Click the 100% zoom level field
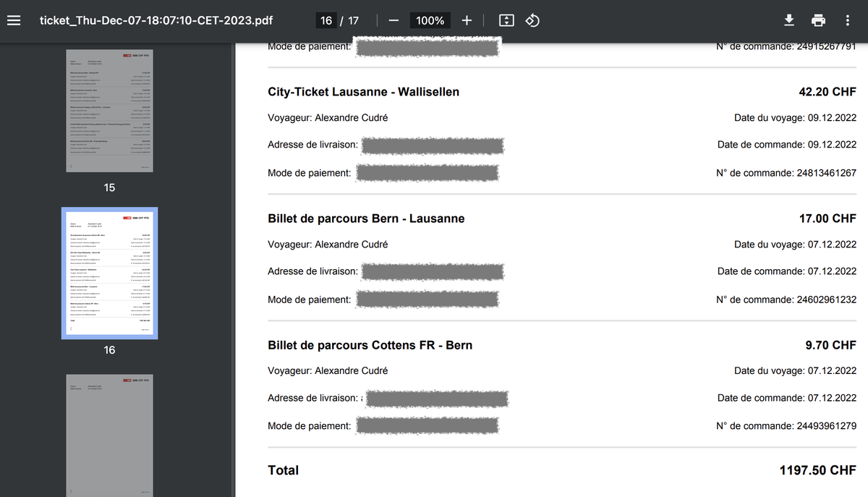 click(430, 20)
